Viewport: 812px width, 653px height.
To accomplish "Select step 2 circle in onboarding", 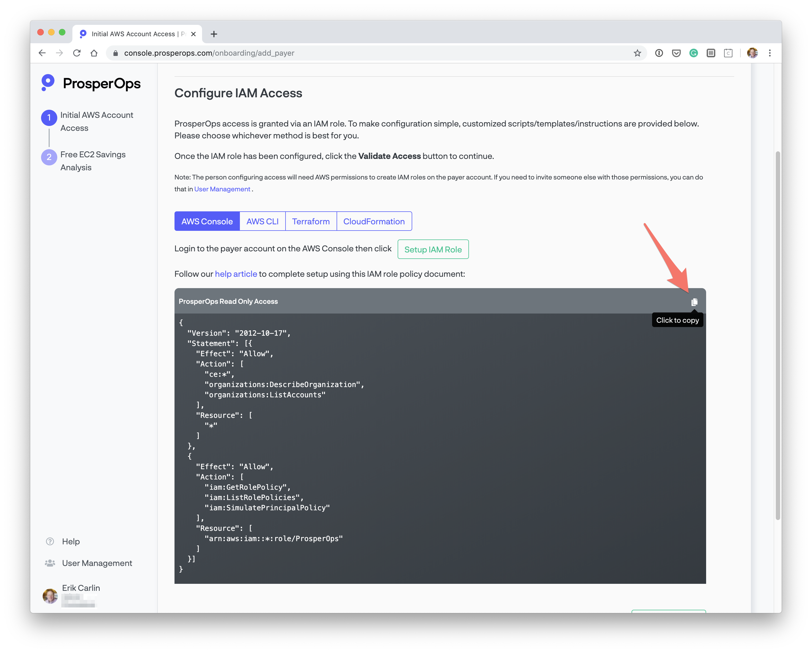I will pyautogui.click(x=49, y=157).
